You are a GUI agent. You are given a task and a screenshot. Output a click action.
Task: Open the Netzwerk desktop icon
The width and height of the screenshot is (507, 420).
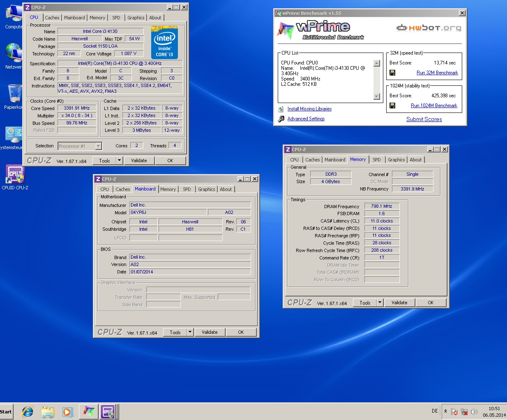tap(14, 56)
